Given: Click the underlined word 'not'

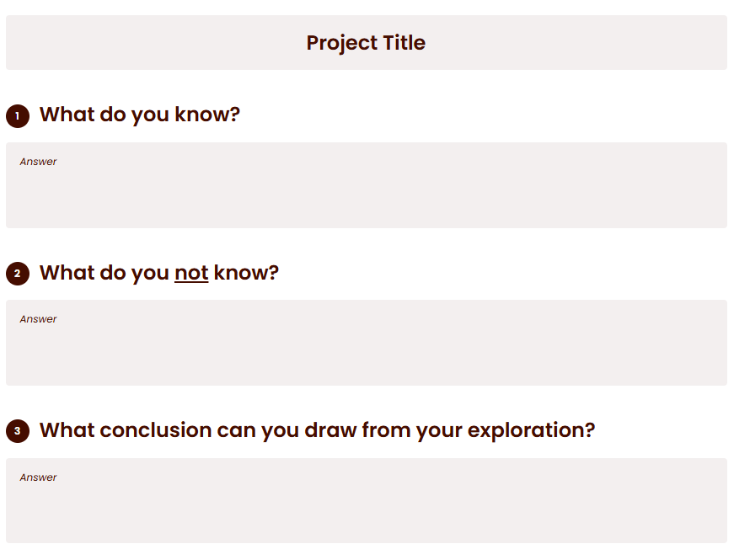Looking at the screenshot, I should coord(191,273).
